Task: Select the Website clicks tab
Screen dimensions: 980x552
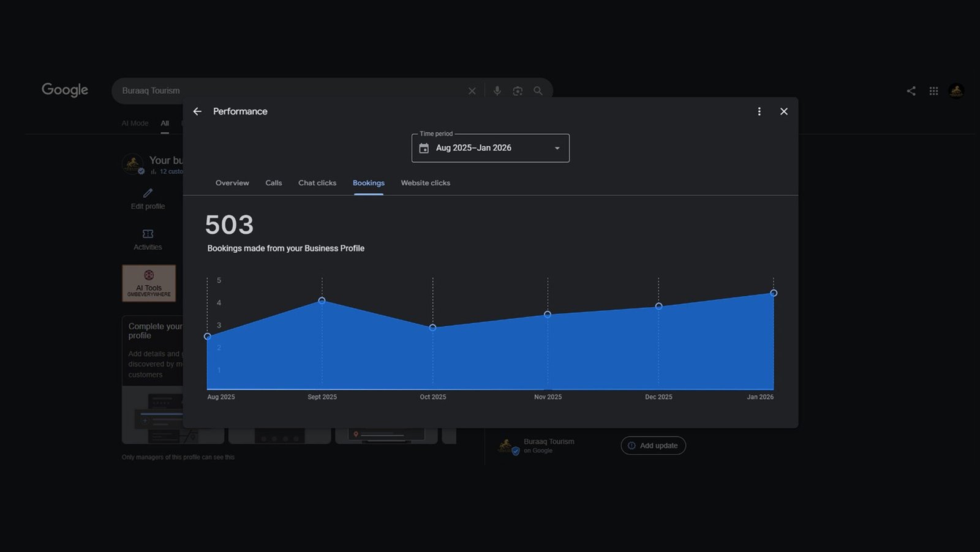Action: [x=425, y=183]
